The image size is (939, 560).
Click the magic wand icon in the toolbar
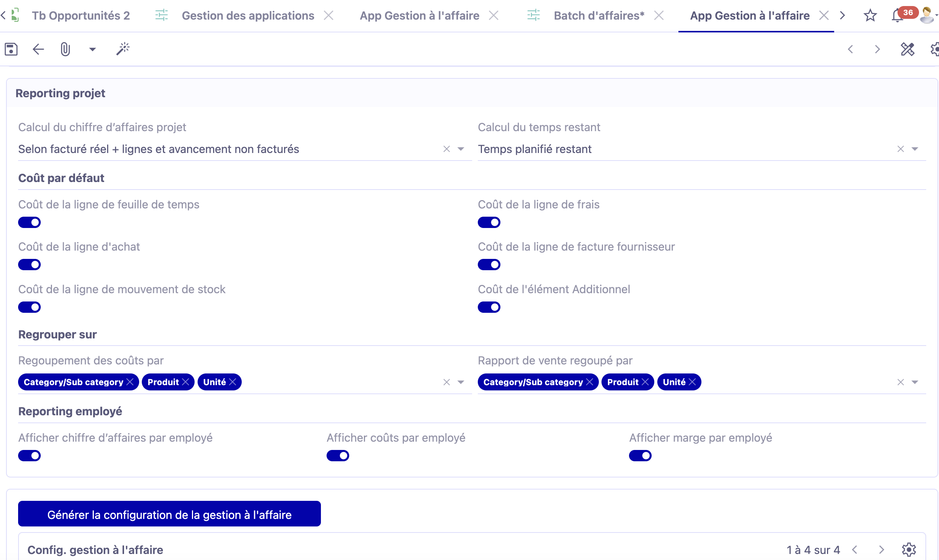point(123,49)
